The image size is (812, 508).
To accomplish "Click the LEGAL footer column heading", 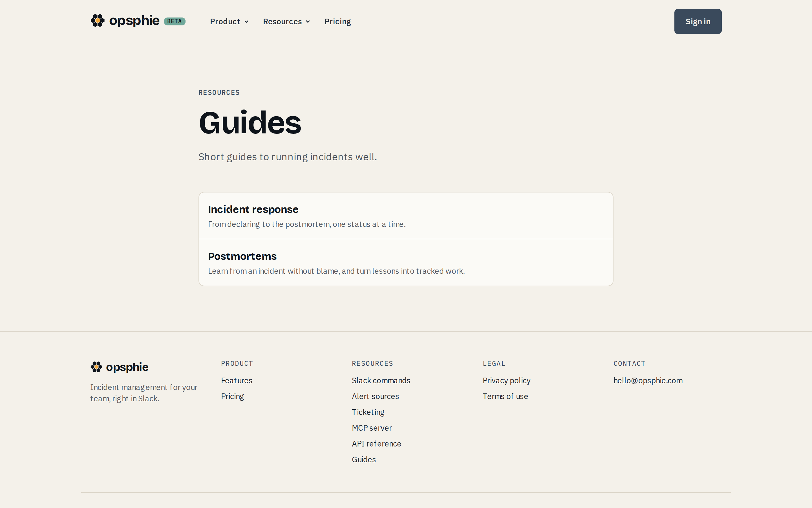I will click(x=494, y=364).
